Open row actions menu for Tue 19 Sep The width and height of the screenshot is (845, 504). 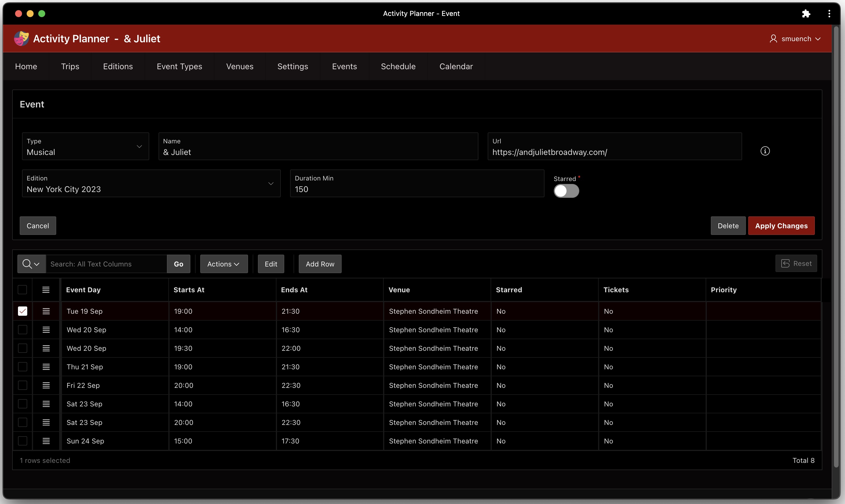point(46,311)
